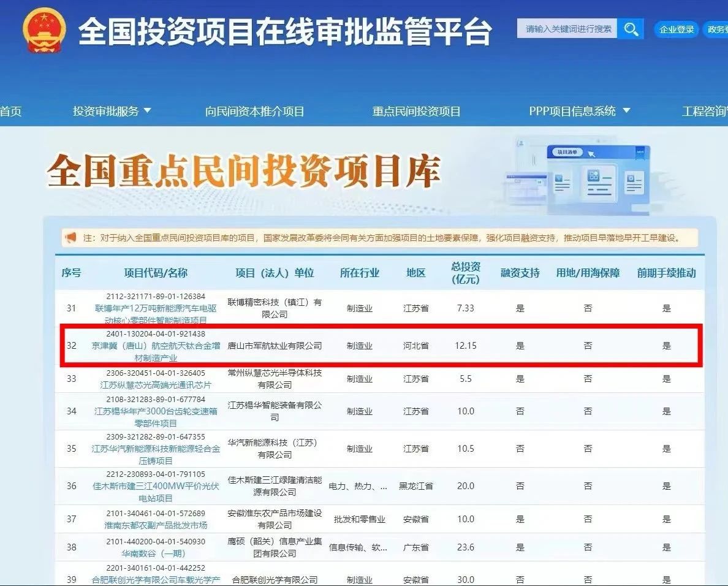This screenshot has width=728, height=586.
Task: Open 向民间资本推介项目 menu item
Action: [x=254, y=111]
